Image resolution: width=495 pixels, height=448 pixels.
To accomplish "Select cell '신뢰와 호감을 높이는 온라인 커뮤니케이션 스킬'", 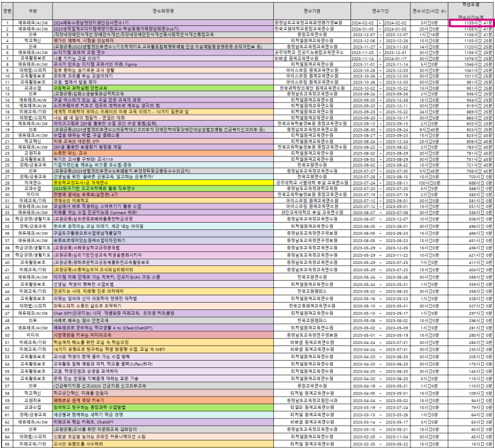I will 163,436.
